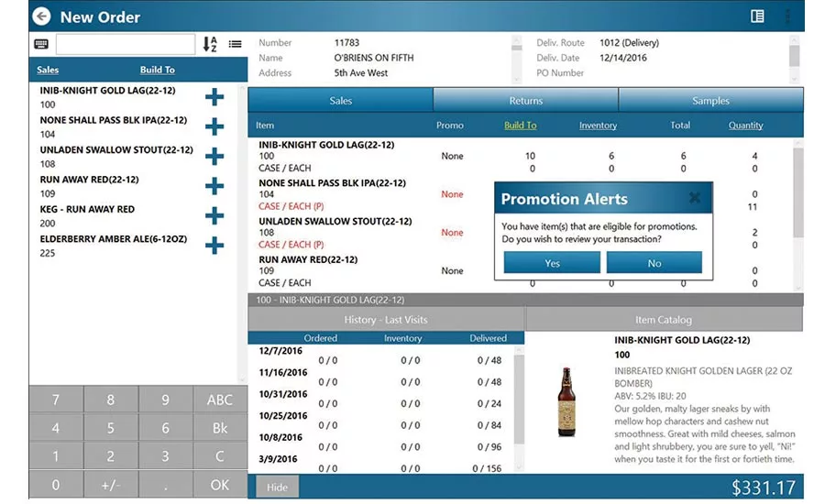
Task: Tap keypad digit 5
Action: point(111,428)
